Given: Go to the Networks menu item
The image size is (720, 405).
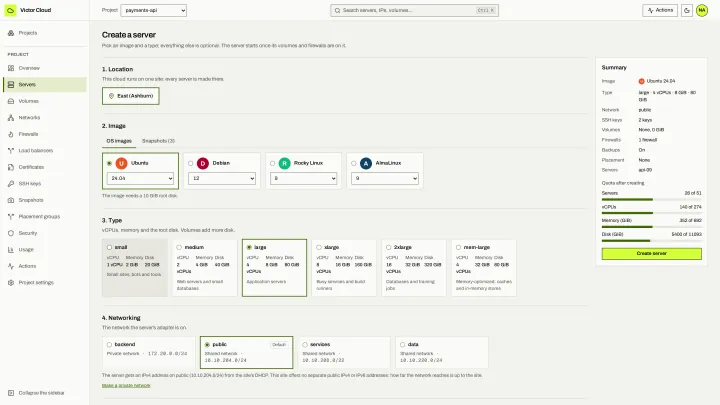Looking at the screenshot, I should click(45, 118).
